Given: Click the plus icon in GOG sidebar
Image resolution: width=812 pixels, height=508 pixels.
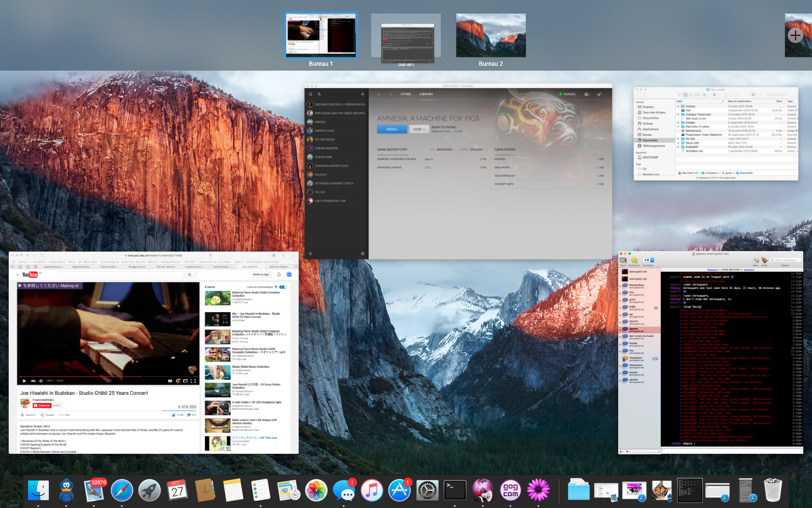Looking at the screenshot, I should pyautogui.click(x=362, y=94).
